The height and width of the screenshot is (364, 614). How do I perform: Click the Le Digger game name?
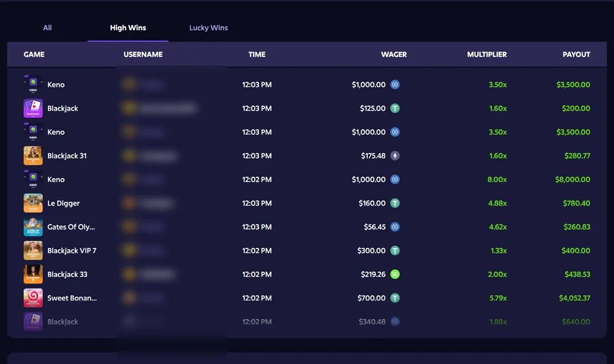[x=63, y=203]
